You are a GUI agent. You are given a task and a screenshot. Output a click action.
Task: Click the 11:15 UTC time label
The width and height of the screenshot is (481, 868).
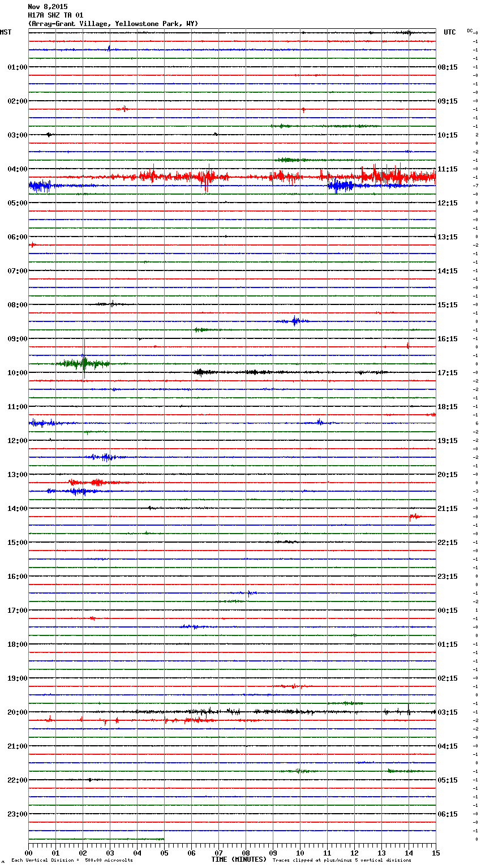pyautogui.click(x=448, y=169)
